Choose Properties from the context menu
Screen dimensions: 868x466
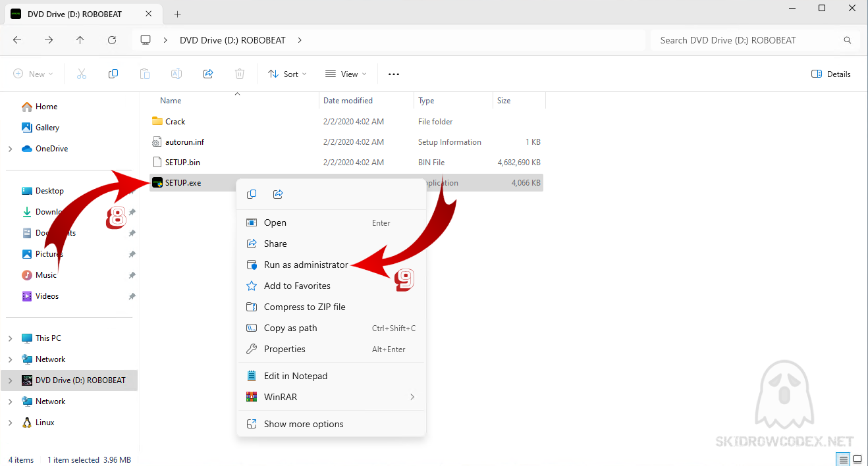(x=331, y=349)
